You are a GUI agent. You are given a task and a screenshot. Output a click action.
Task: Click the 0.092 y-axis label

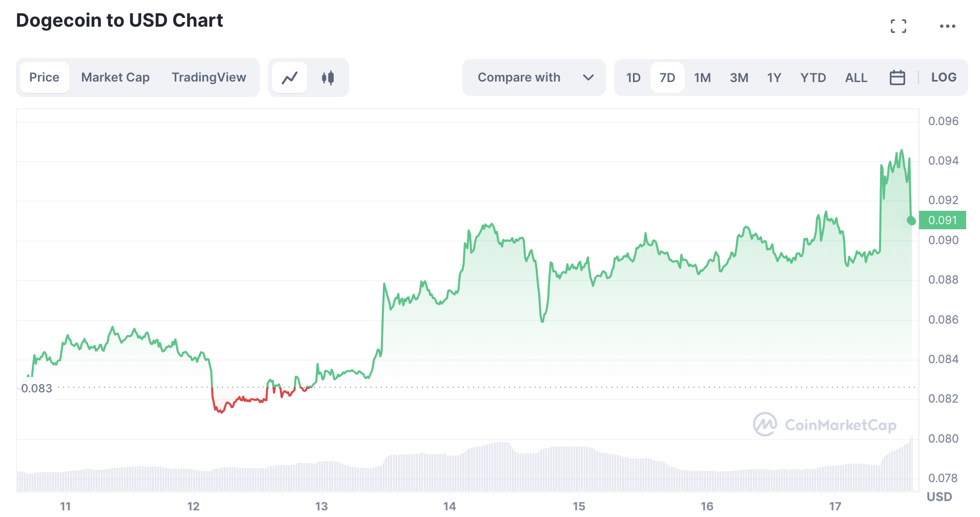tap(943, 200)
